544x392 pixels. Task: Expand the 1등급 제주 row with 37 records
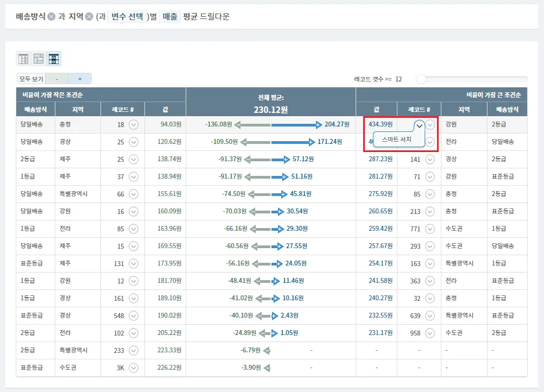[x=134, y=176]
